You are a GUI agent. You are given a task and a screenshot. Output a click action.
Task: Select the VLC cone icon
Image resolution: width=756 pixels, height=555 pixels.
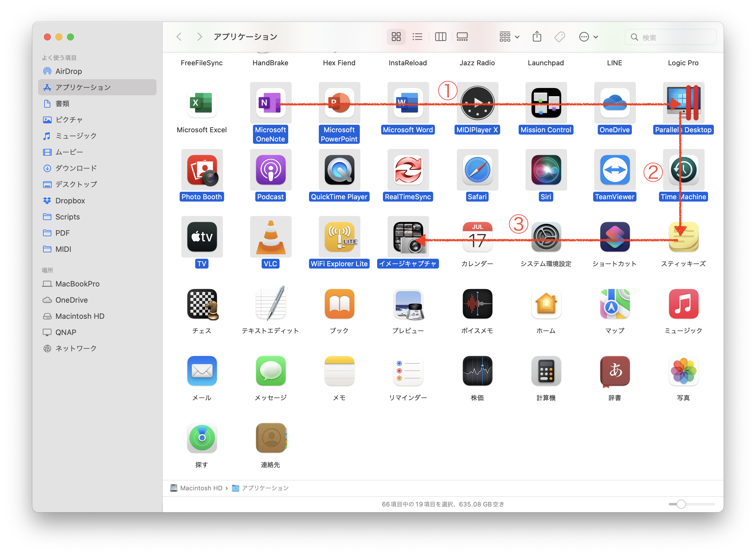(271, 237)
